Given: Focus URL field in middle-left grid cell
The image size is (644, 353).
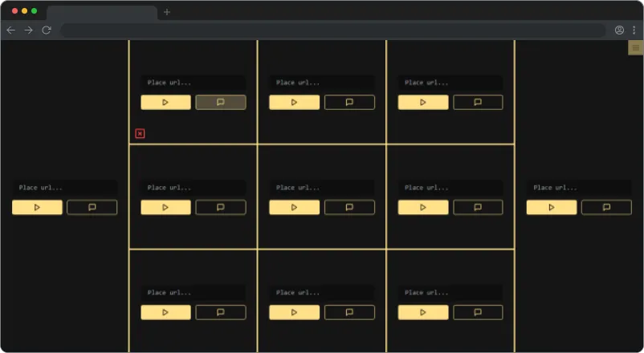Looking at the screenshot, I should click(x=193, y=188).
